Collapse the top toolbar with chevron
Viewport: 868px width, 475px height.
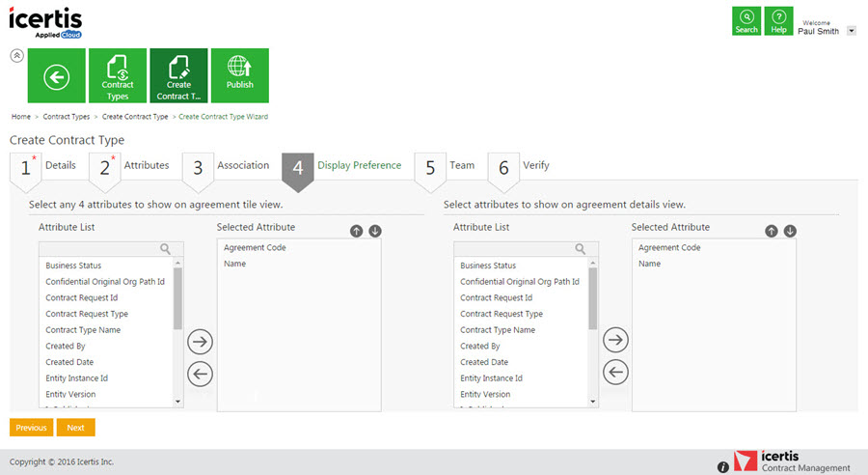click(16, 55)
